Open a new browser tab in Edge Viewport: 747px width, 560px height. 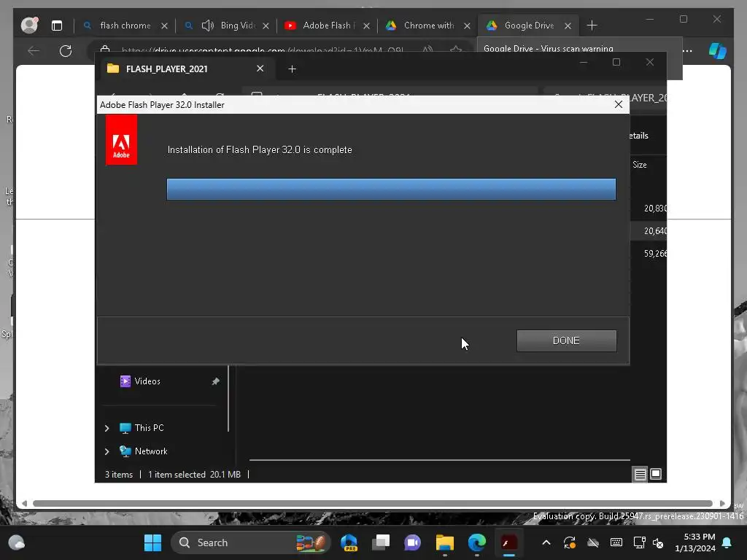pos(592,26)
